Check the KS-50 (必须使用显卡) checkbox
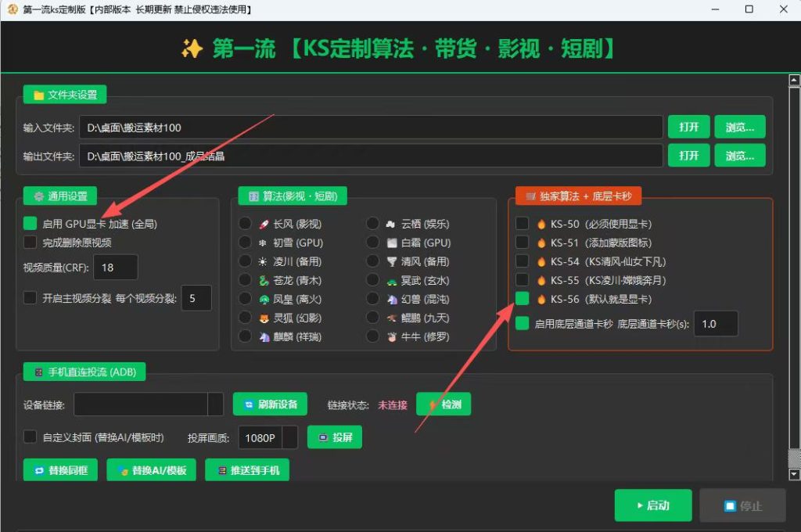The width and height of the screenshot is (801, 532). pos(522,223)
